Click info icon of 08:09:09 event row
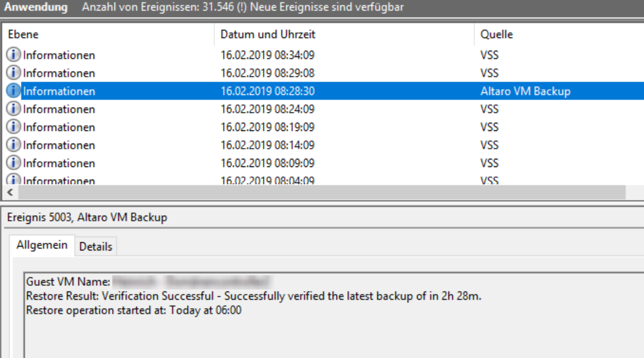Image resolution: width=644 pixels, height=358 pixels. pos(13,163)
